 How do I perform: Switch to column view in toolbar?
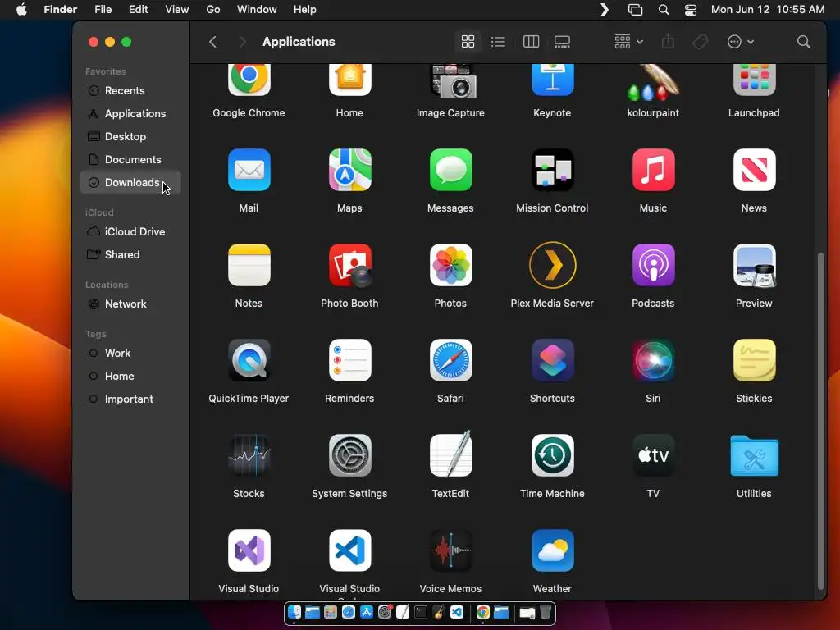[531, 42]
